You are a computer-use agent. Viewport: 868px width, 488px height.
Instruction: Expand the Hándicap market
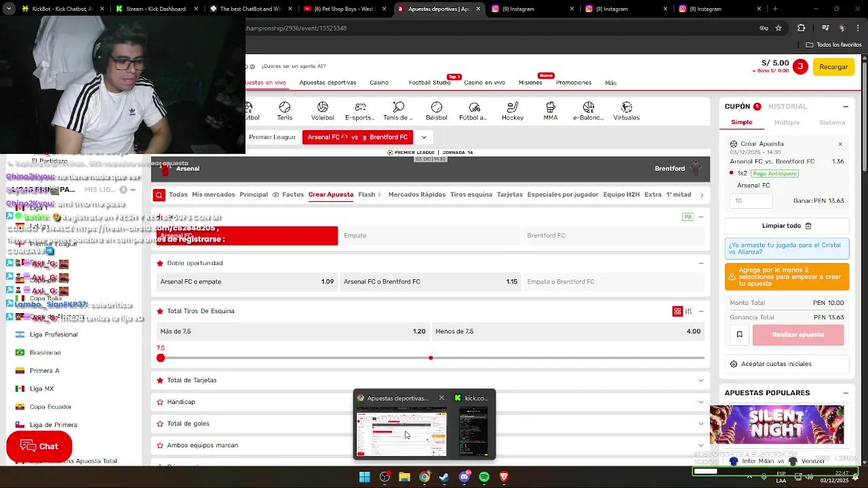(701, 402)
